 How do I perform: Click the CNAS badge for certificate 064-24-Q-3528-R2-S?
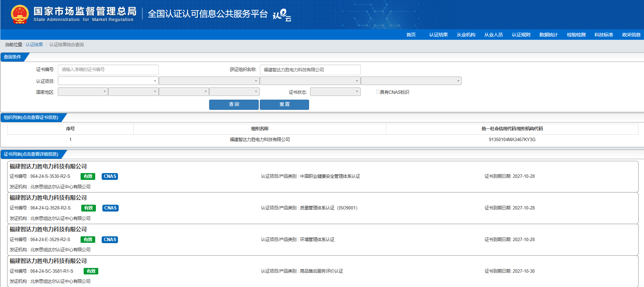[110, 208]
